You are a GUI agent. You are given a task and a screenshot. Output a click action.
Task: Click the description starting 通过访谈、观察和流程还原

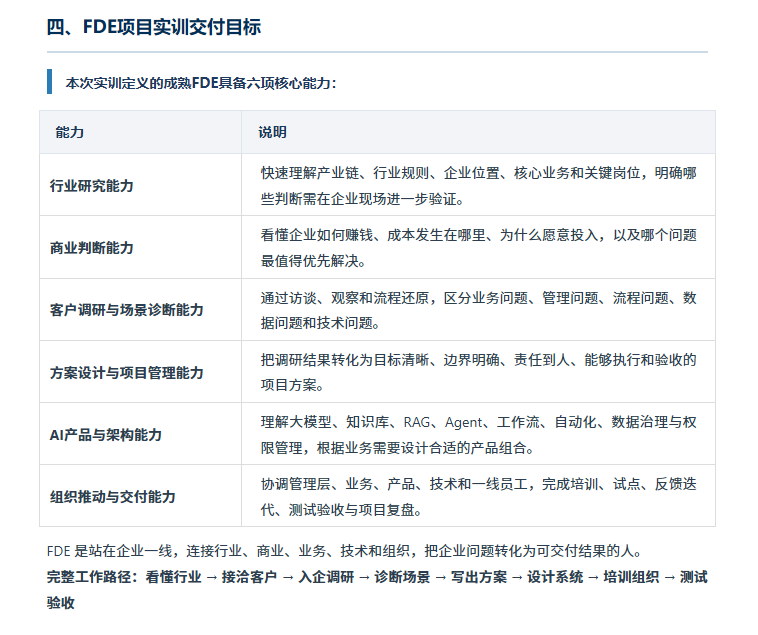[x=479, y=310]
